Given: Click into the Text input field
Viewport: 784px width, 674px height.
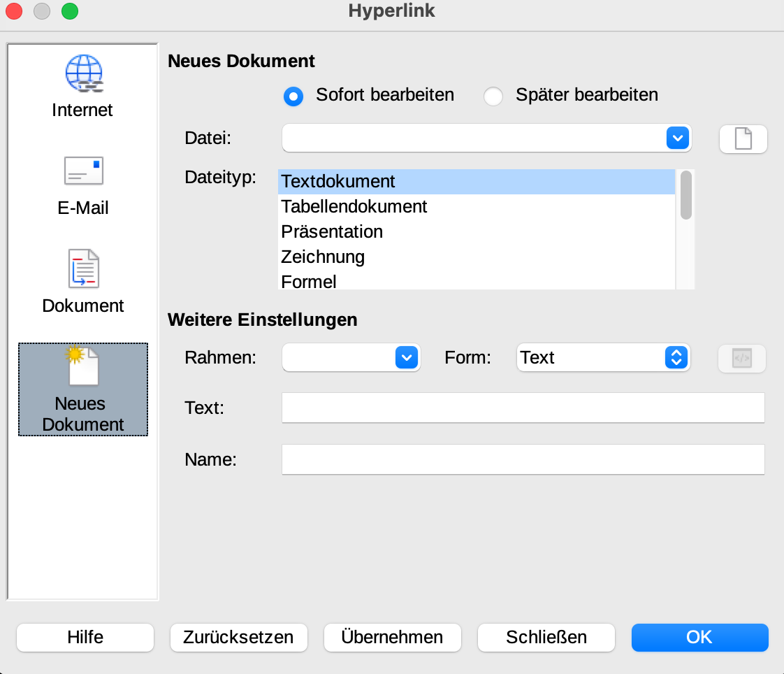Looking at the screenshot, I should tap(523, 408).
